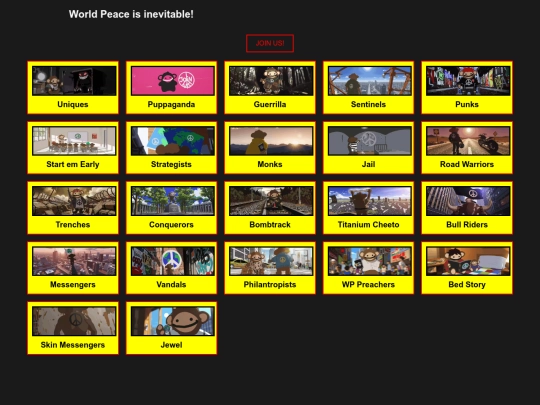Open the WP Preachers crowd thumbnail
Screen dimensions: 540x405
(370, 261)
